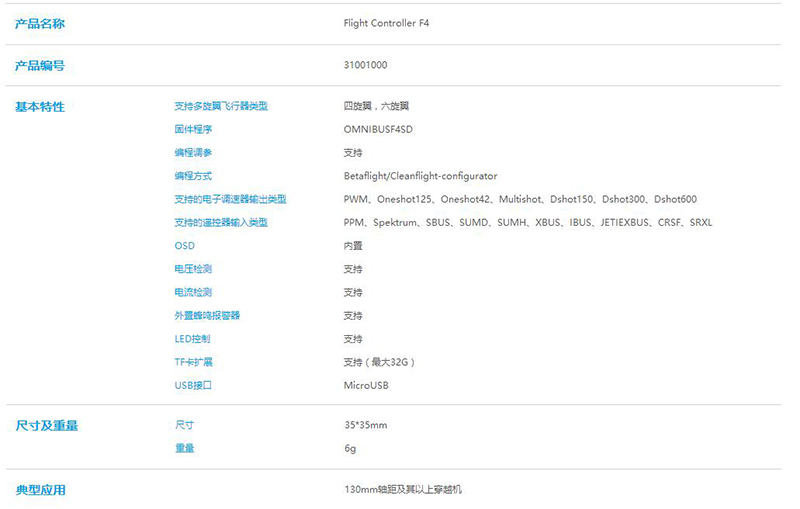Click the 编程方式 label
Viewport: 800px width, 509px height.
click(x=193, y=176)
